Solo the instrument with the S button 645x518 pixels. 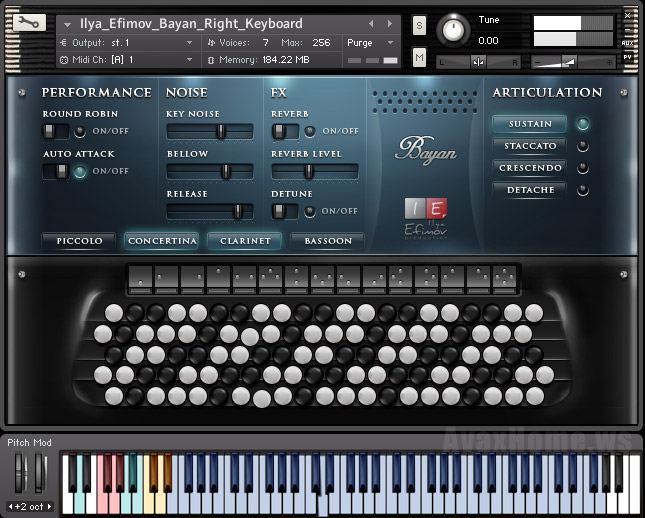click(419, 26)
